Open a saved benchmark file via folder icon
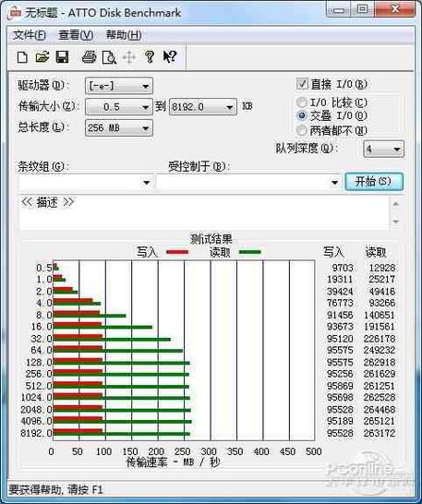 pyautogui.click(x=42, y=57)
